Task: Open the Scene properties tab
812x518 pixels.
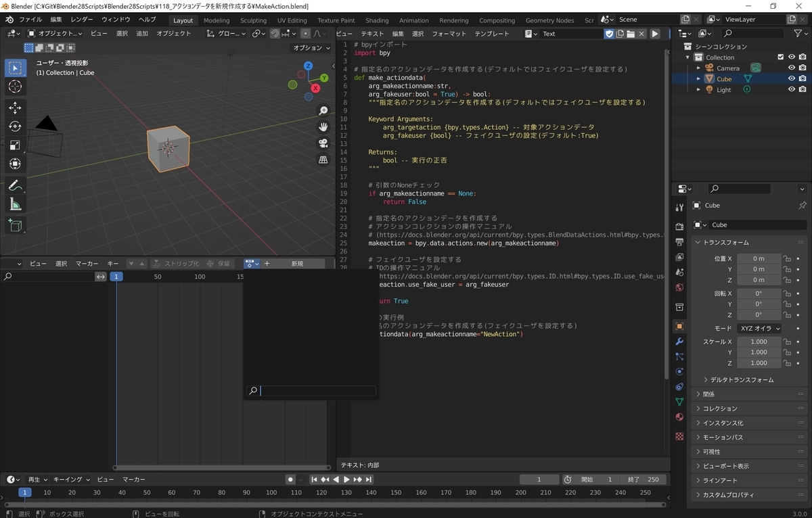Action: (x=679, y=272)
